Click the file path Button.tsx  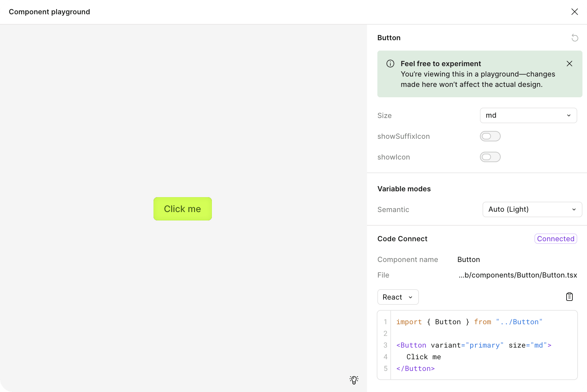click(x=518, y=275)
